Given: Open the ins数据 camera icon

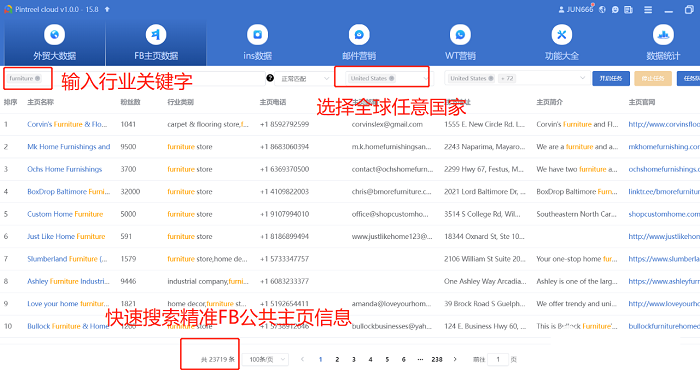Looking at the screenshot, I should coord(258,35).
